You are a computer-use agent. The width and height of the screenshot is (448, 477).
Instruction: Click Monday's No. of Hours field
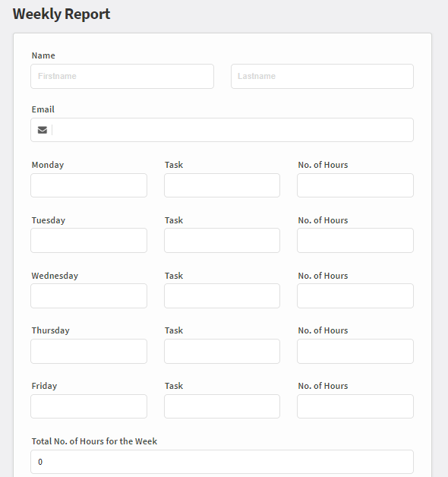click(355, 185)
